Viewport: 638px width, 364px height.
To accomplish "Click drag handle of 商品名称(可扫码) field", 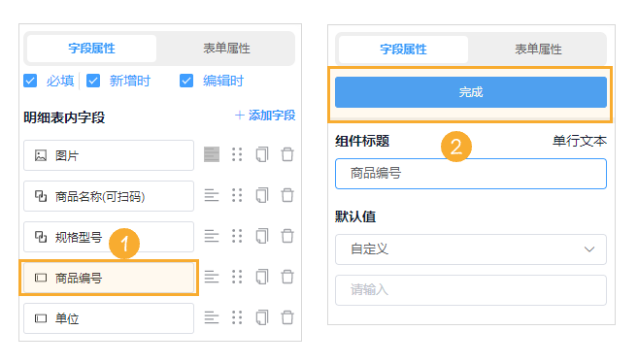I will pyautogui.click(x=237, y=195).
